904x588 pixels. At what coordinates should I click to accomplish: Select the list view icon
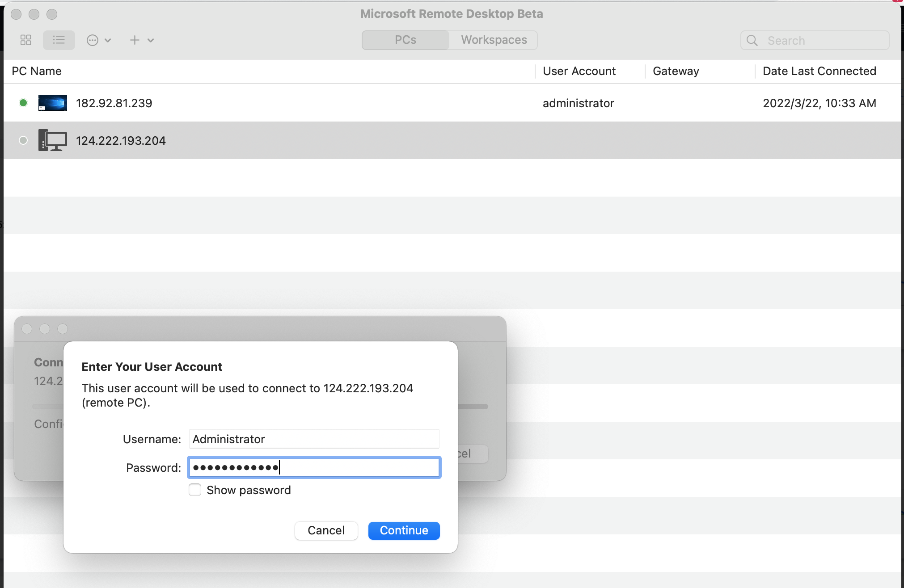click(59, 40)
